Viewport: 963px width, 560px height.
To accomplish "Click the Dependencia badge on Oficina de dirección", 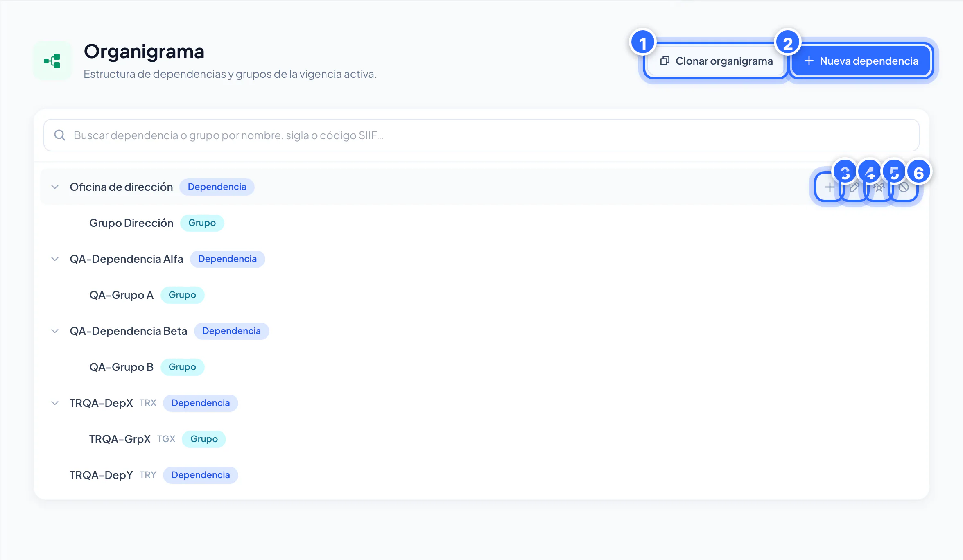I will click(217, 187).
